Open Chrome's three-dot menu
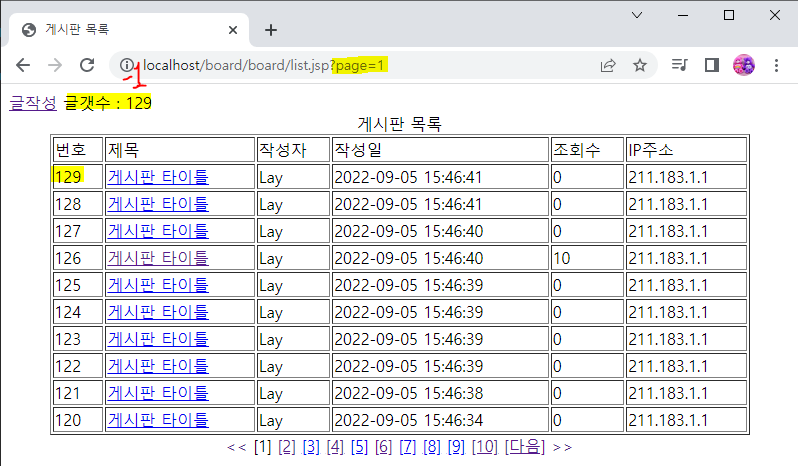The width and height of the screenshot is (798, 466). tap(776, 65)
